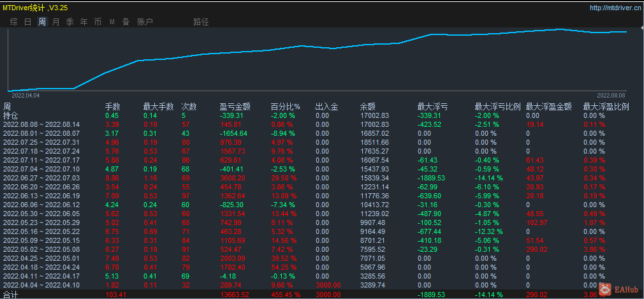Click total profit value 13663.52
This screenshot has height=299, width=644.
234,295
